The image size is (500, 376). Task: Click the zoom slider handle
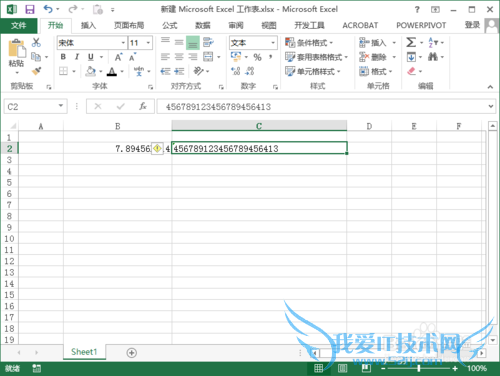coord(419,368)
